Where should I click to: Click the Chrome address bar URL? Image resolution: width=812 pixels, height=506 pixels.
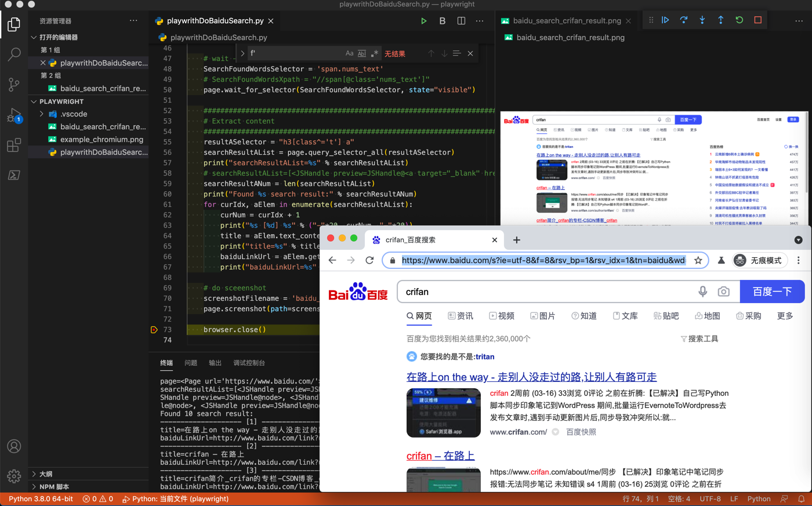point(543,260)
